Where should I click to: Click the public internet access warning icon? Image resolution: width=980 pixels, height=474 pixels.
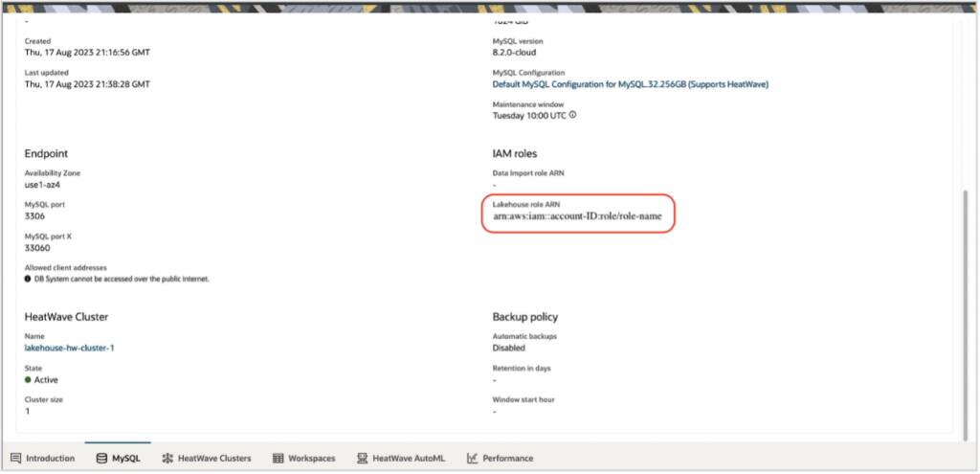[x=28, y=279]
